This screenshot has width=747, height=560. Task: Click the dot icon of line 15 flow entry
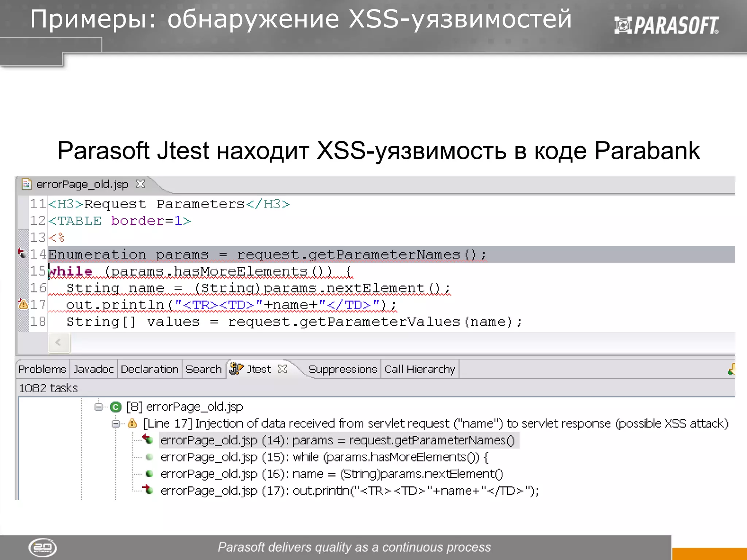[x=149, y=457]
